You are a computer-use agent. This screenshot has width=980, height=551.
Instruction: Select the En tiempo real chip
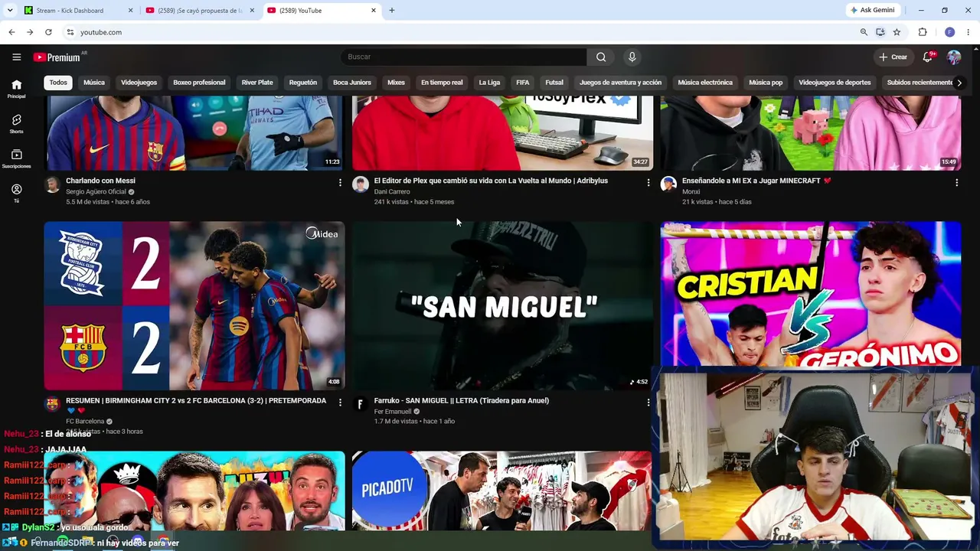442,83
